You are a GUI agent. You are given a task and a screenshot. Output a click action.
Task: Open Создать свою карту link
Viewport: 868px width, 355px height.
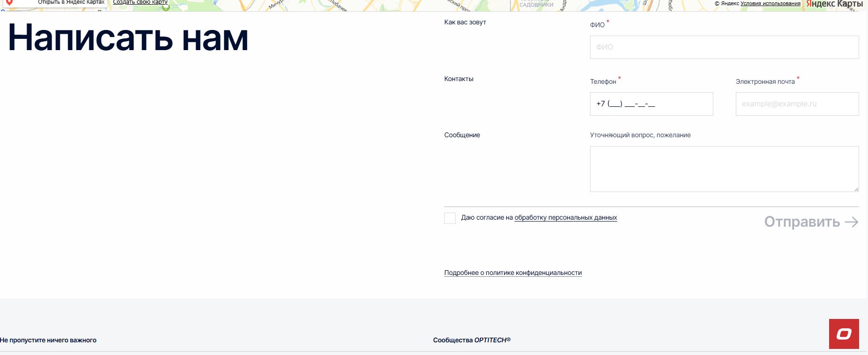point(140,2)
